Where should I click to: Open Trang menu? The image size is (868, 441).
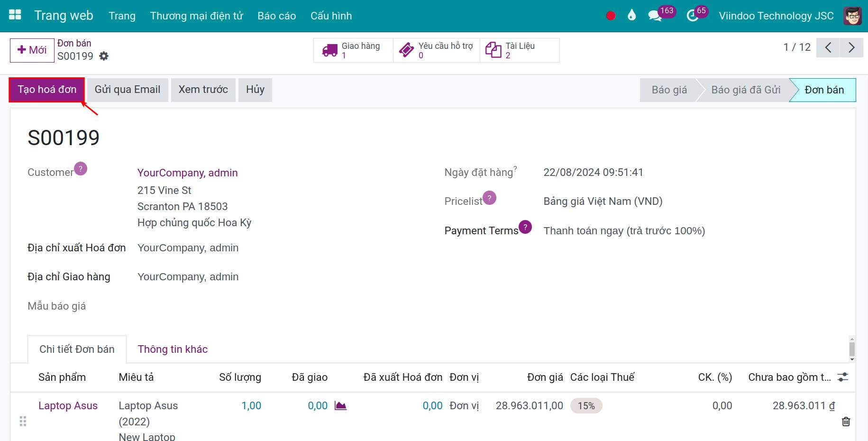coord(122,16)
